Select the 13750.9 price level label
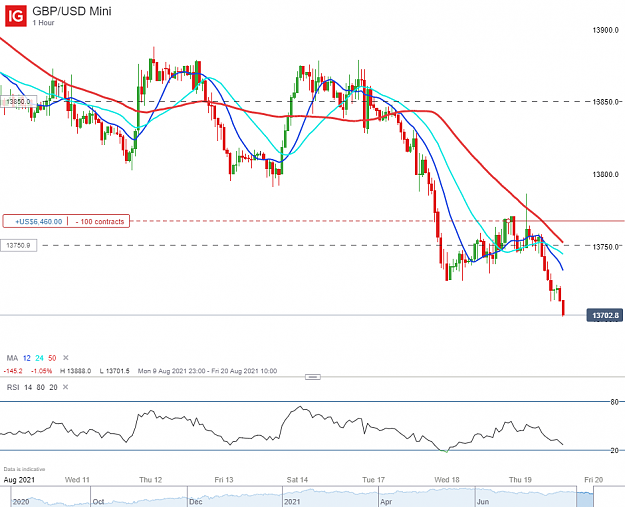Image resolution: width=625 pixels, height=507 pixels. click(18, 245)
